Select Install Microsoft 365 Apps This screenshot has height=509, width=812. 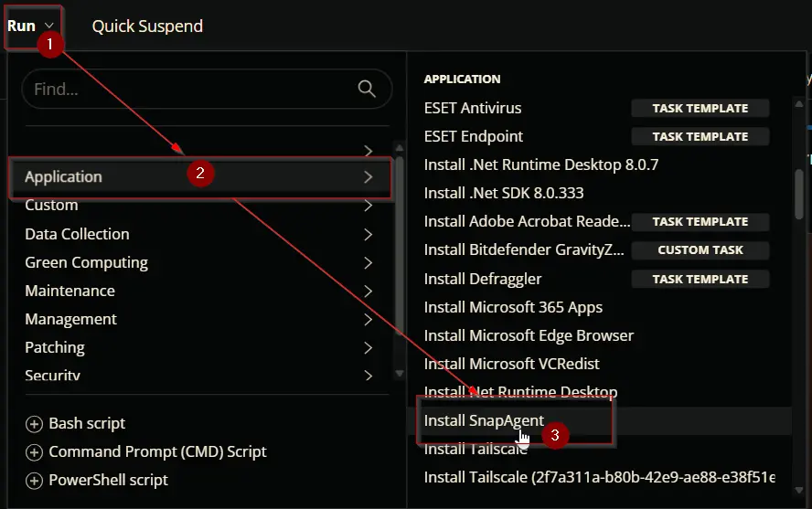[513, 308]
